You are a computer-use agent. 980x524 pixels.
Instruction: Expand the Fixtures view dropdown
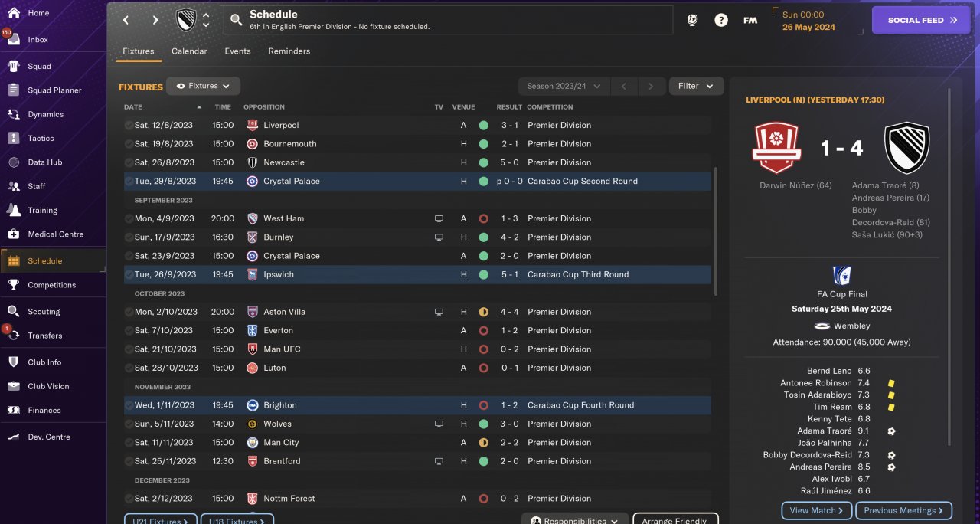click(x=204, y=87)
